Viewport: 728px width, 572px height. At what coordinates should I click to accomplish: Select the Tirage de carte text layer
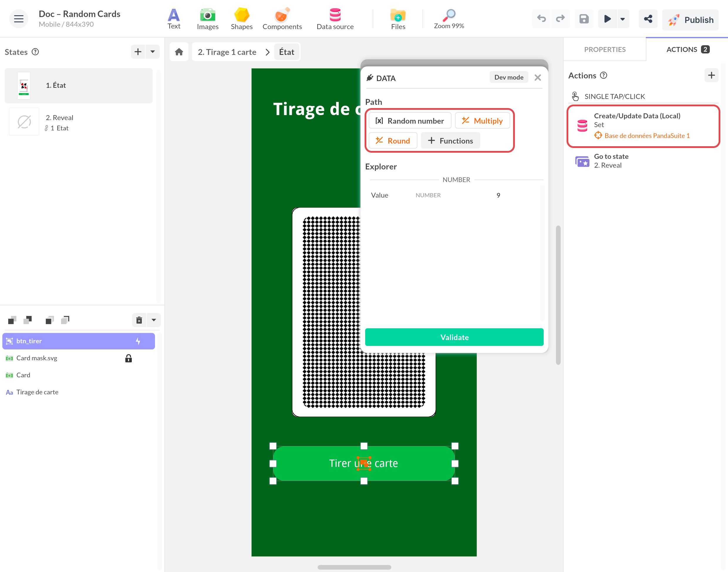pyautogui.click(x=78, y=393)
